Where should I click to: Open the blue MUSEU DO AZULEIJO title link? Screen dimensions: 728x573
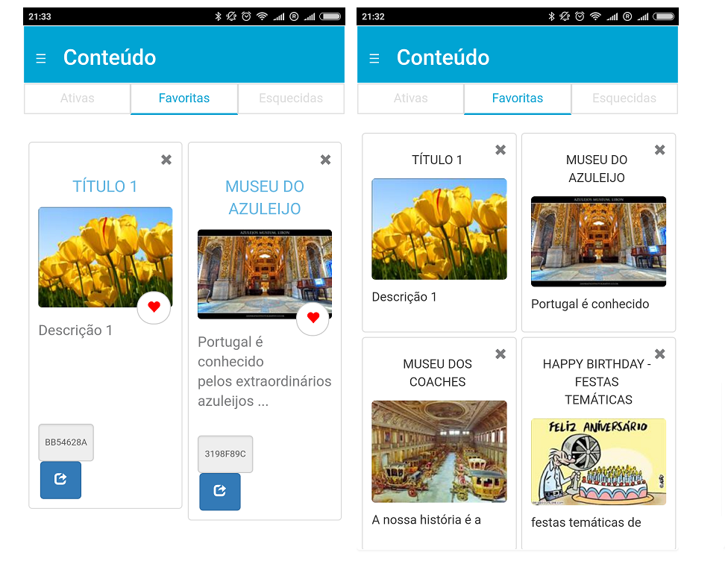pyautogui.click(x=265, y=198)
